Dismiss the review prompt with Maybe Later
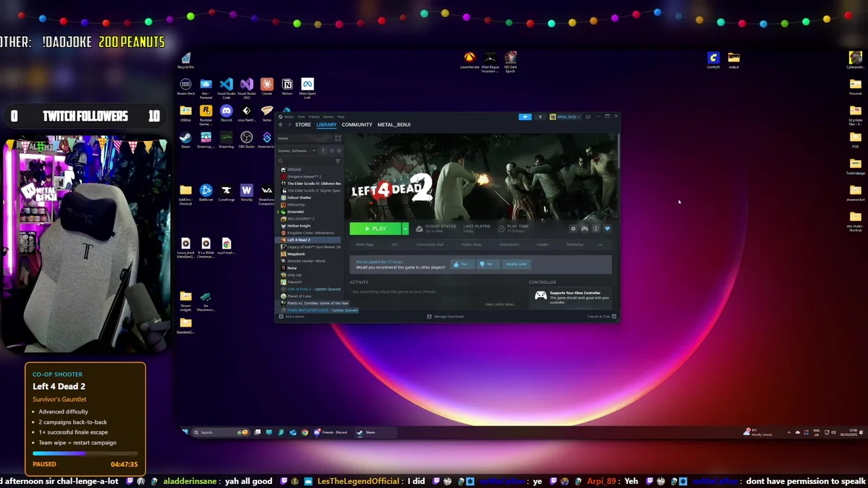The height and width of the screenshot is (488, 868). tap(517, 264)
